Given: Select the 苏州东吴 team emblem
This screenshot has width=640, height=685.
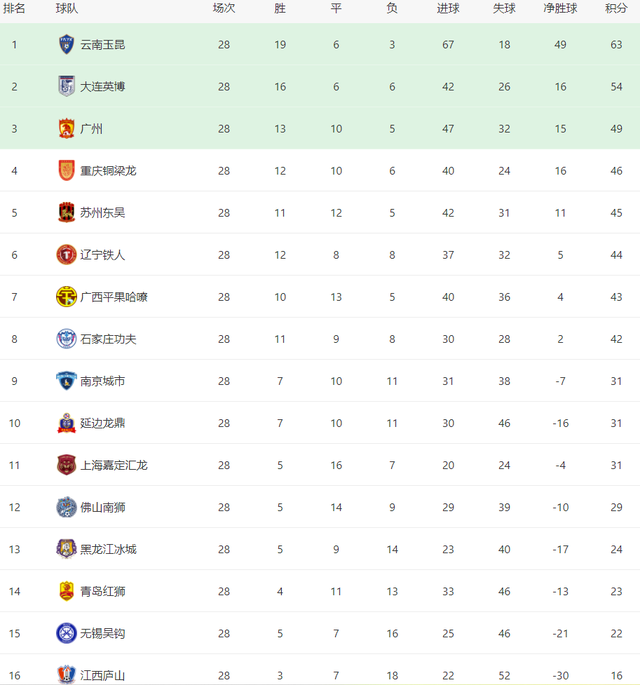Looking at the screenshot, I should point(66,213).
